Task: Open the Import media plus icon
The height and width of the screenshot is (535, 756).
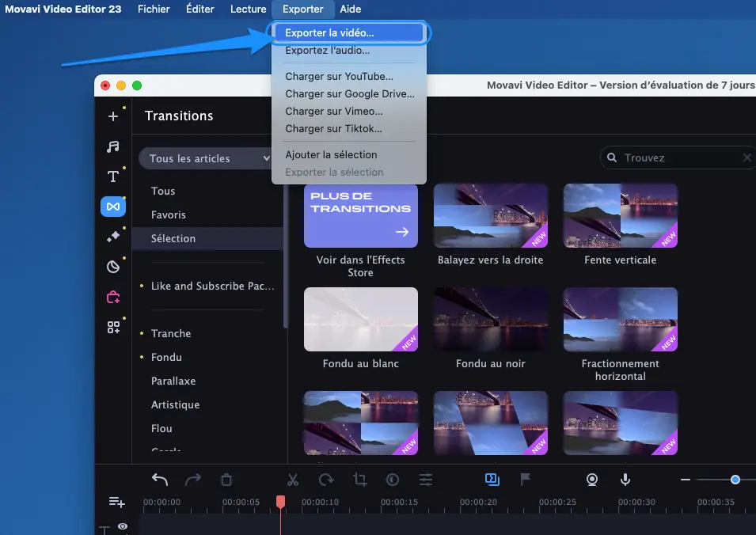Action: pos(113,116)
